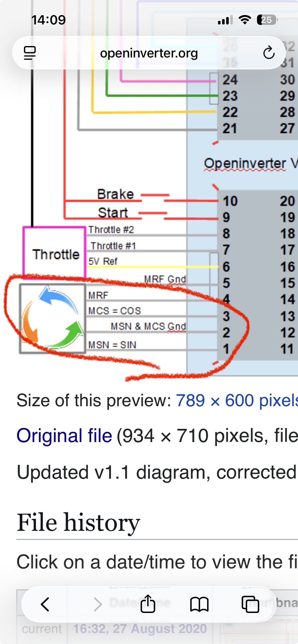Open the 16:32, 27 August 2020 revision
The width and height of the screenshot is (298, 644).
click(140, 628)
